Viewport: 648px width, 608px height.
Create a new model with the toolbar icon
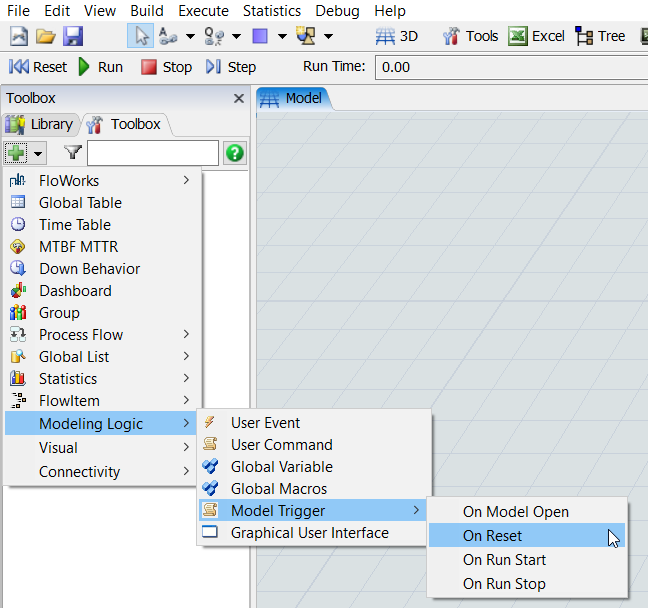[x=19, y=36]
